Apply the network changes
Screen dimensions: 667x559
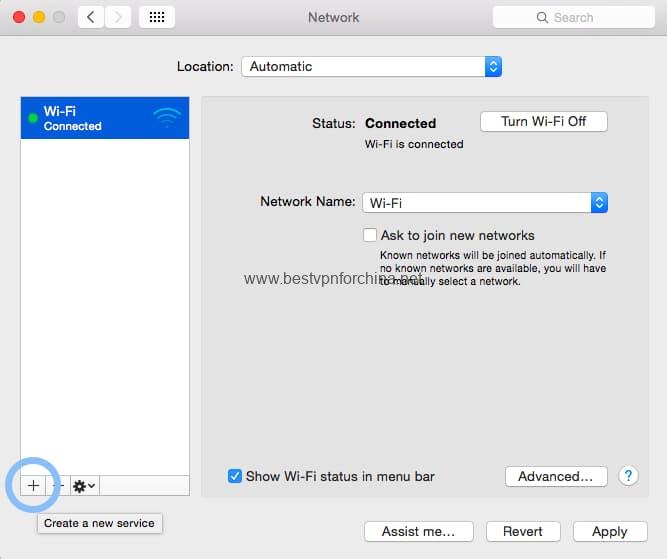[x=609, y=531]
